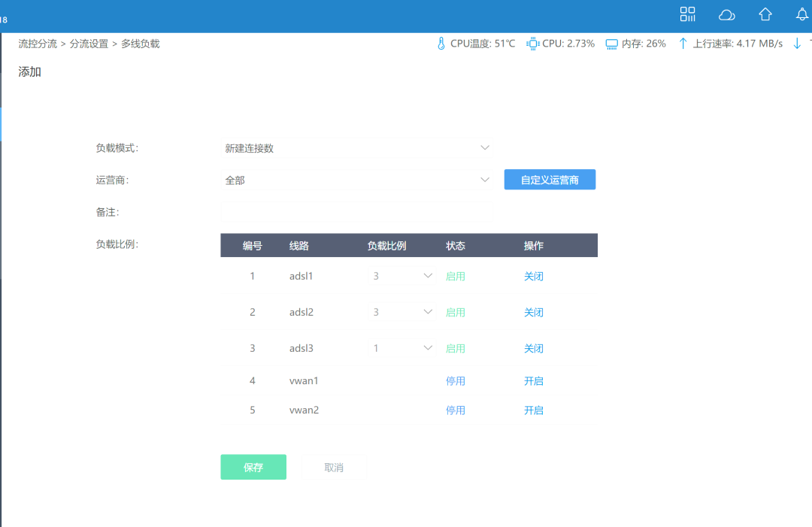Image resolution: width=812 pixels, height=527 pixels.
Task: Click the 添加 page heading
Action: (29, 71)
